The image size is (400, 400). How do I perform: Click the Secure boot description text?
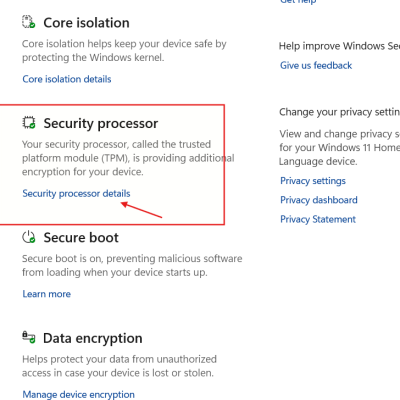[x=132, y=265]
